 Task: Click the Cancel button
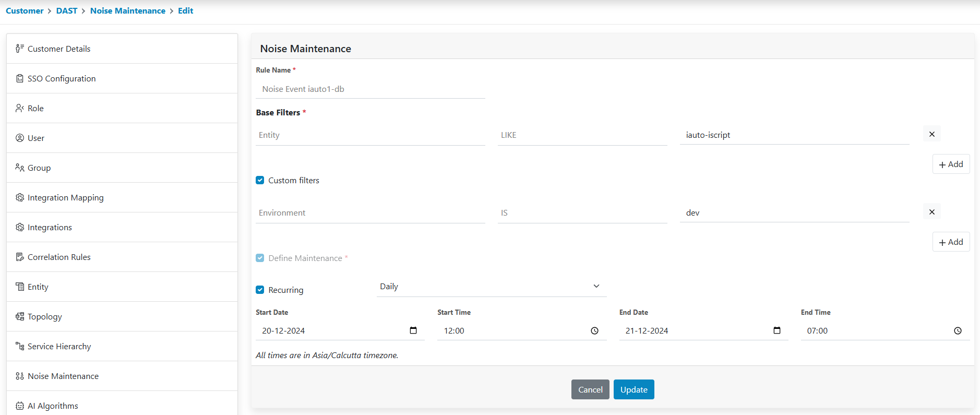pyautogui.click(x=590, y=389)
